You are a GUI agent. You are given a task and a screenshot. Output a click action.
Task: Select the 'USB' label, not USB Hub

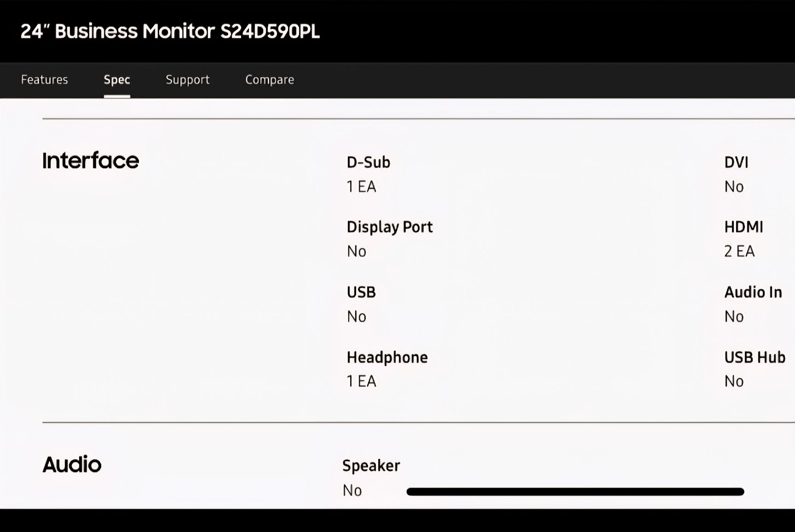pyautogui.click(x=361, y=292)
